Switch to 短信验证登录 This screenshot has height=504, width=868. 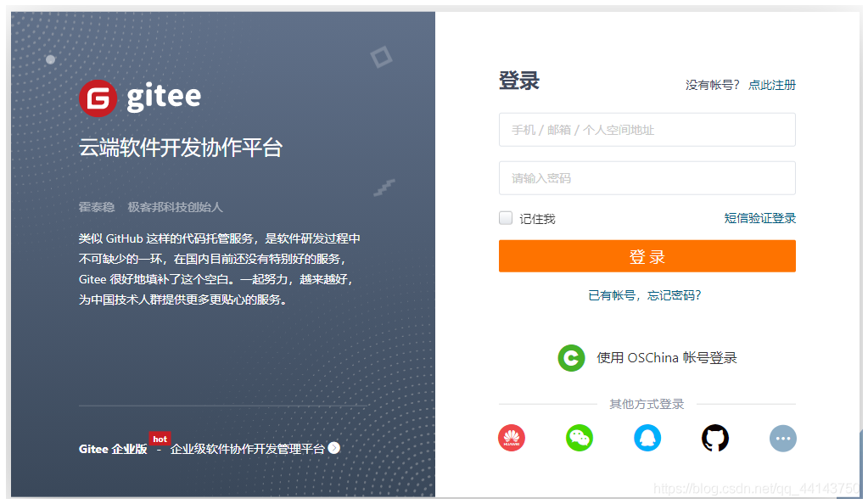coord(759,218)
